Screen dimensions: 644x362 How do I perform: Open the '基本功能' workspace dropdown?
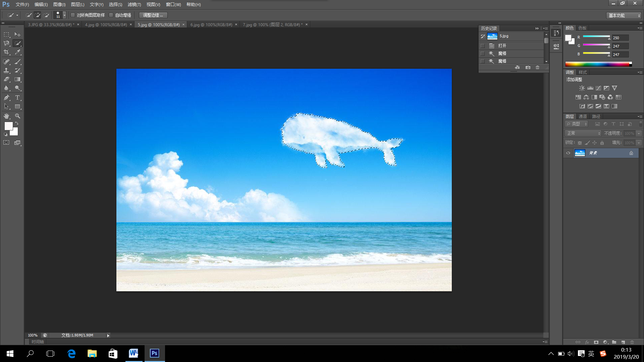pyautogui.click(x=624, y=15)
